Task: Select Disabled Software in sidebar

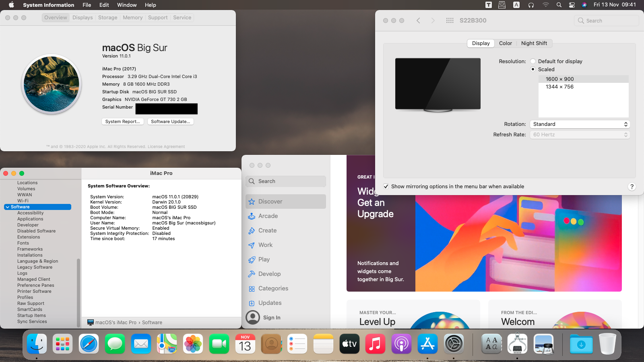Action: (36, 231)
